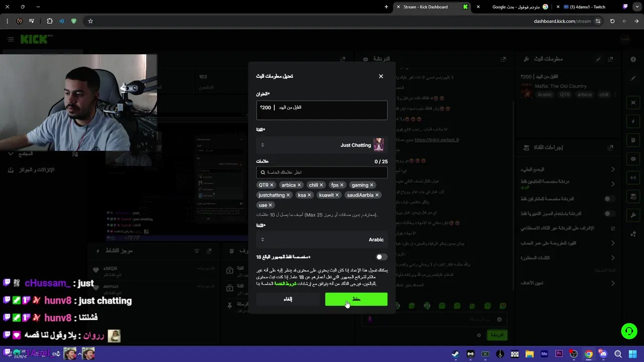Click the info icon in right sidebar
The image size is (644, 362).
click(x=633, y=59)
